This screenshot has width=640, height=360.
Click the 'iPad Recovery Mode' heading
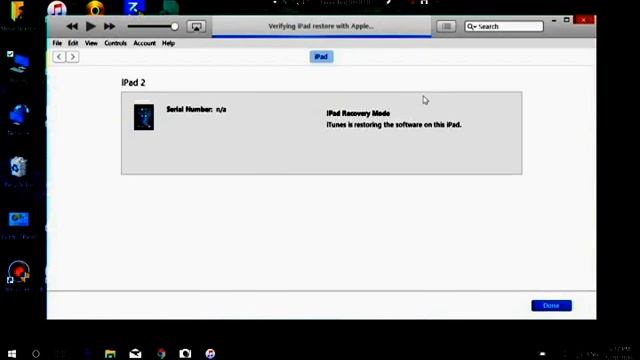coord(358,113)
